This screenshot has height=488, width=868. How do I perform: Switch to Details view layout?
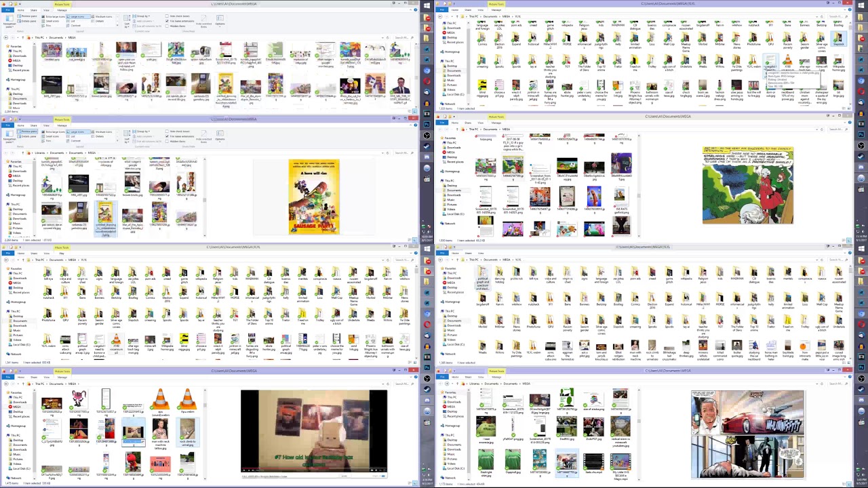(101, 21)
